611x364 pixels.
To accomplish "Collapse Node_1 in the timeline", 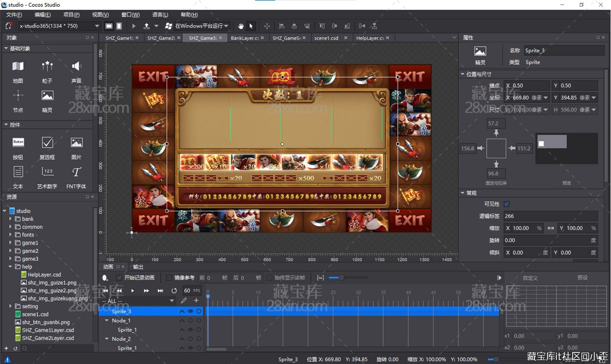I will point(106,321).
